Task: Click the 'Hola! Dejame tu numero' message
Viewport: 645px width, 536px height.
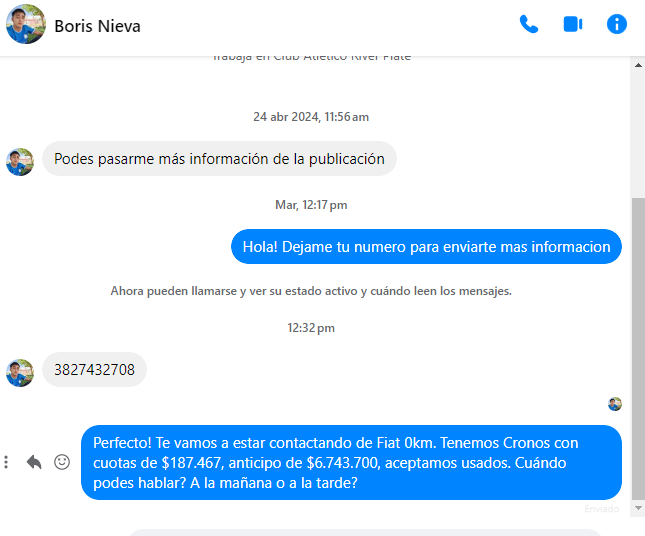Action: 426,247
